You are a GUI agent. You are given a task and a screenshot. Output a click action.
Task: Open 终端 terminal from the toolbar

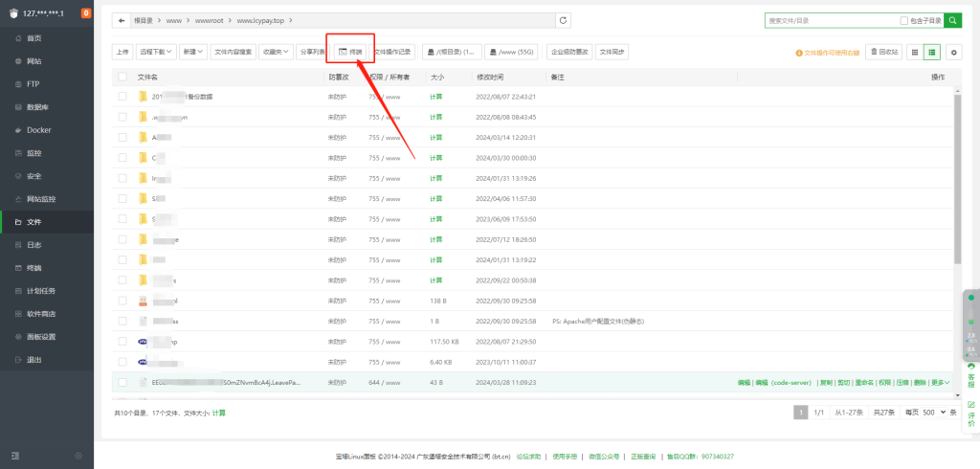[x=350, y=52]
